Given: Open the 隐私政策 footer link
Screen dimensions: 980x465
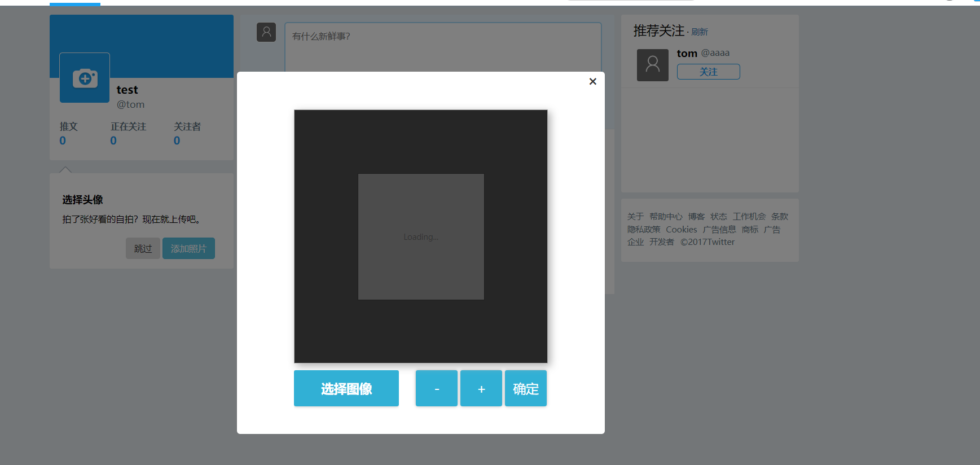Looking at the screenshot, I should pyautogui.click(x=644, y=230).
